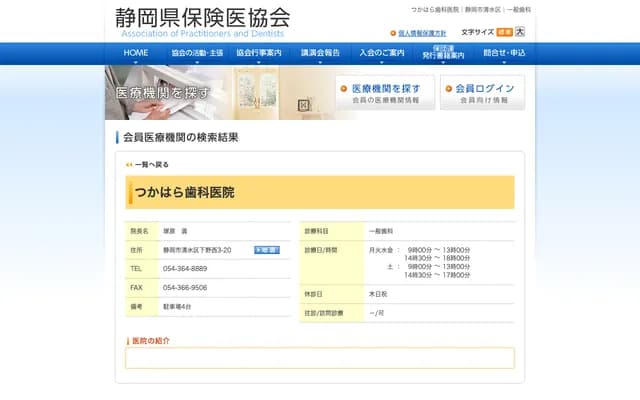640x400 pixels.
Task: Expand the 協会行事案内 menu
Action: 259,53
